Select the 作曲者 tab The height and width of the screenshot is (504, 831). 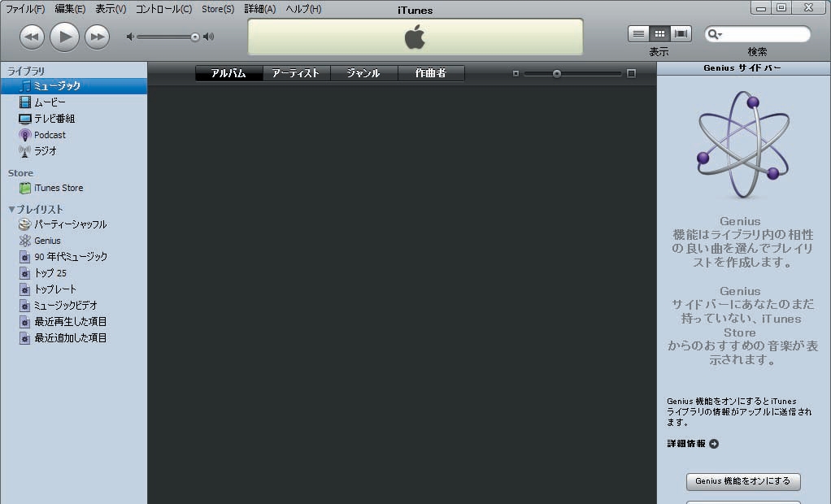click(431, 73)
